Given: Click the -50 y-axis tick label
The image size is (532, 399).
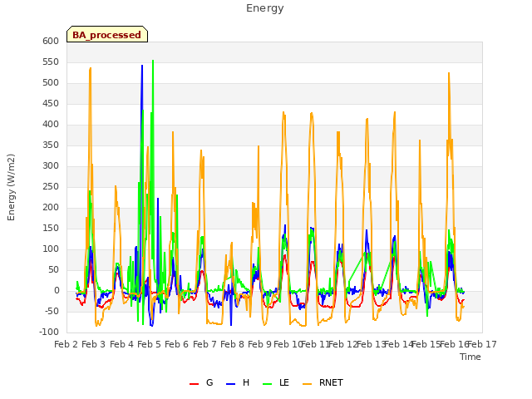Looking at the screenshot, I should pyautogui.click(x=52, y=311).
